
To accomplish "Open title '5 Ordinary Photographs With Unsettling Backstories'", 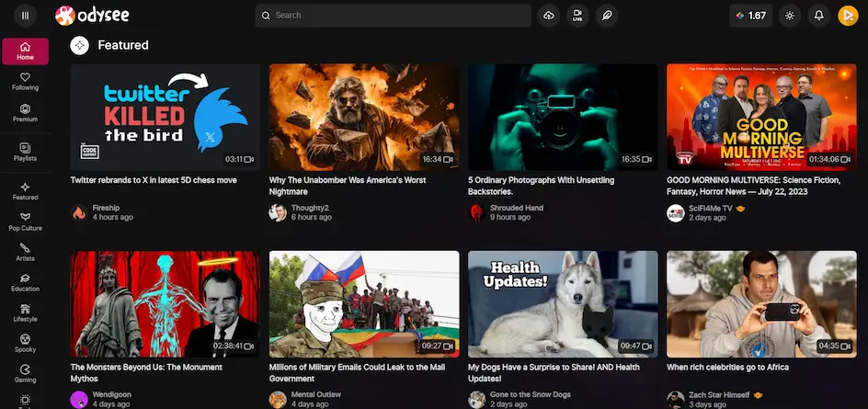I will click(x=541, y=186).
